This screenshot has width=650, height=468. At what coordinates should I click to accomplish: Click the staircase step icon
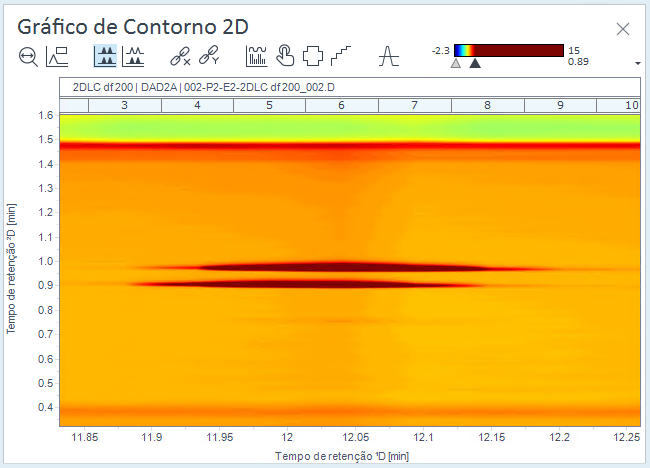(x=341, y=56)
